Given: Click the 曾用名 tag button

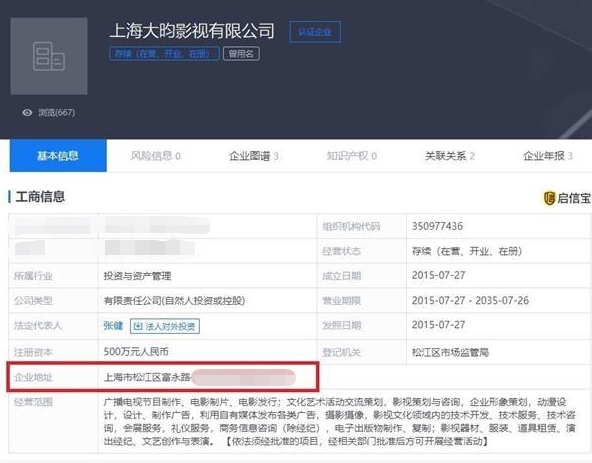Looking at the screenshot, I should pyautogui.click(x=241, y=54).
